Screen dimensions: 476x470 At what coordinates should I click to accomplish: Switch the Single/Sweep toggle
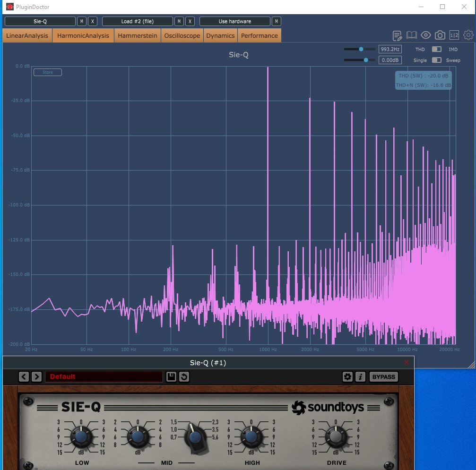click(437, 60)
